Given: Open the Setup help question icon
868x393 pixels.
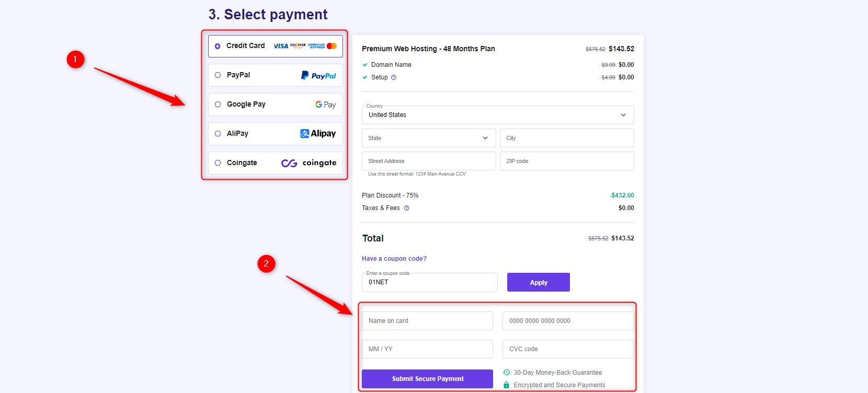Looking at the screenshot, I should pos(394,77).
